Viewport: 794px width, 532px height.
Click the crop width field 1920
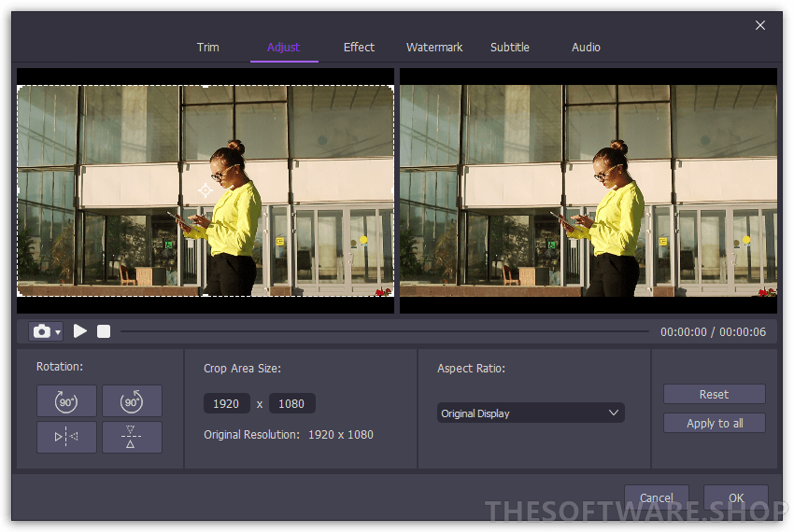226,404
